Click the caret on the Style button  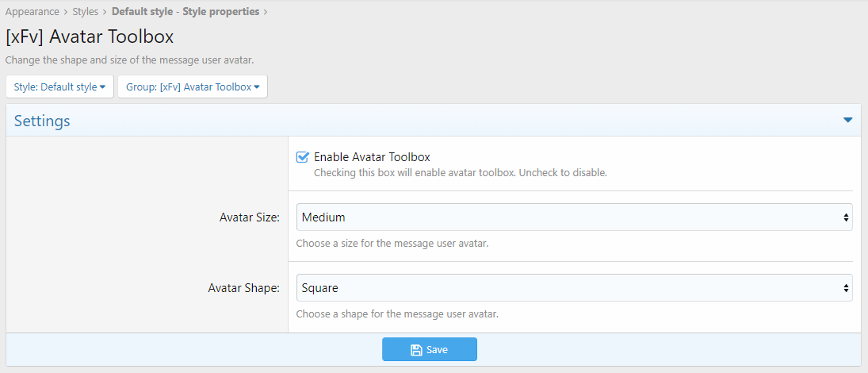click(102, 87)
